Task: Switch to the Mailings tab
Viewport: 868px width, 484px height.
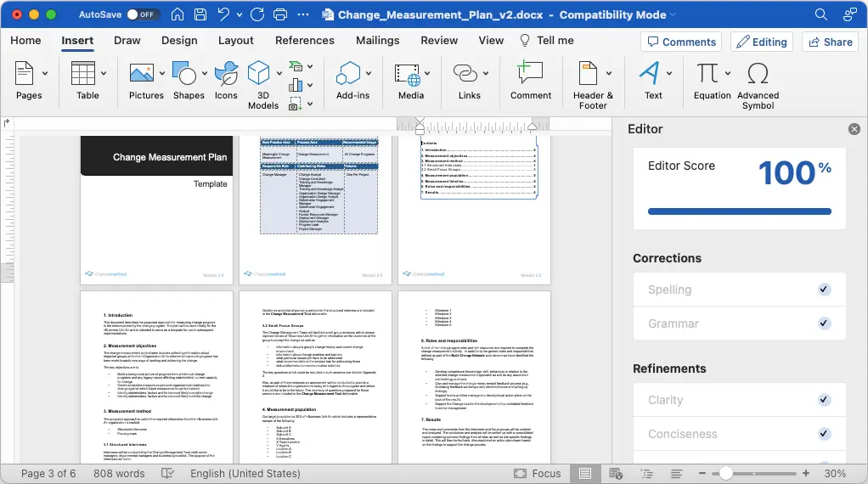Action: click(378, 41)
